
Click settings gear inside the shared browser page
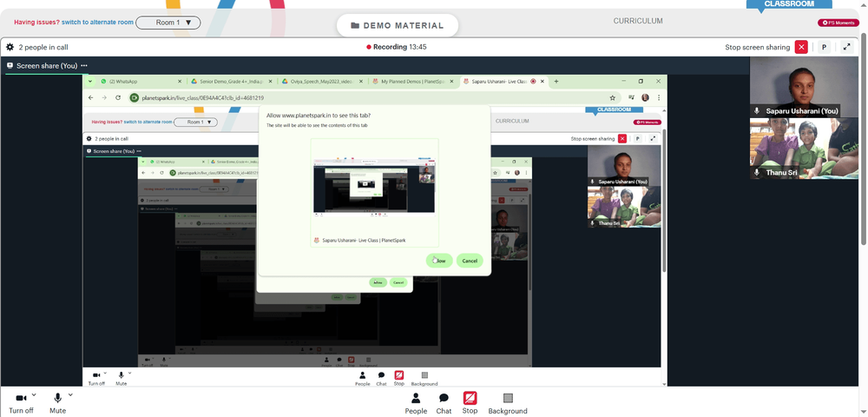[x=89, y=138]
